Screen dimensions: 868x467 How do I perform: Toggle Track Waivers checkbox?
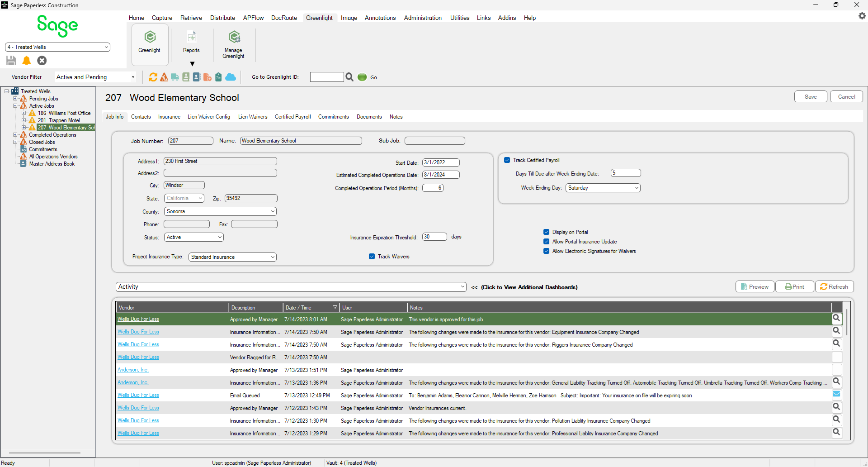click(372, 257)
